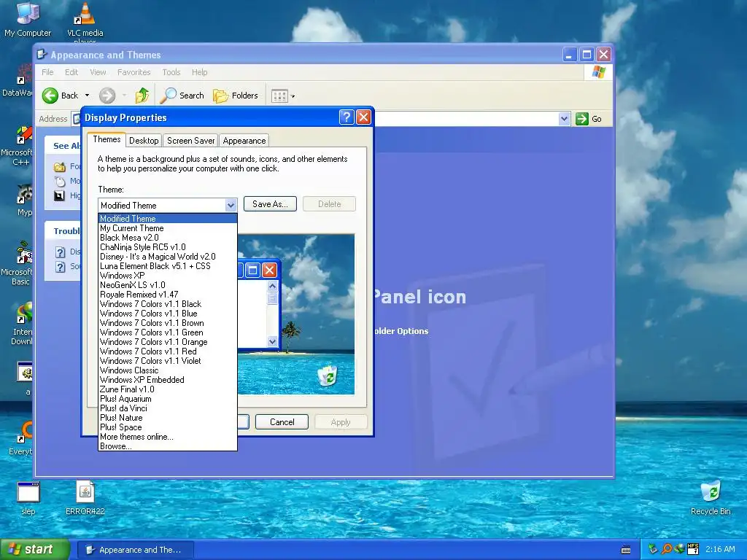The image size is (747, 560).
Task: Choose Royale Remixed v1.47 theme
Action: [167, 295]
